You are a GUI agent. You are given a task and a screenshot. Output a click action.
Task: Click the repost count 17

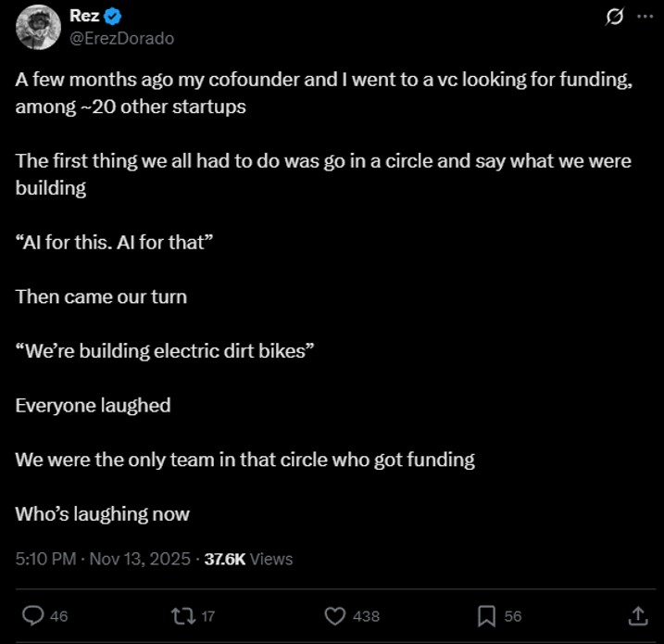[208, 616]
